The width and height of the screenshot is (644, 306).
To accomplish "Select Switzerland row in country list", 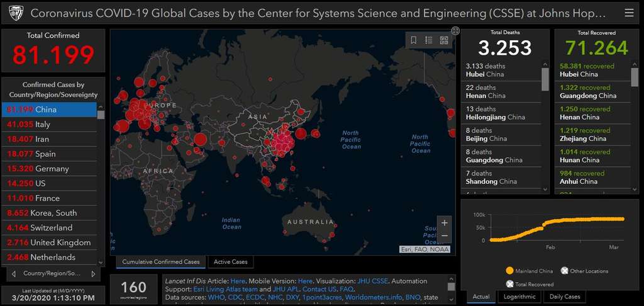I will [49, 228].
